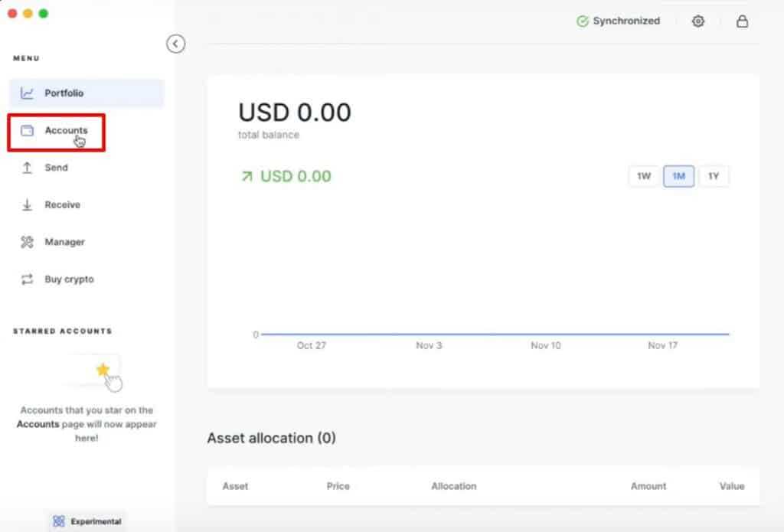Select the 1W chart range button
This screenshot has width=784, height=532.
(643, 176)
